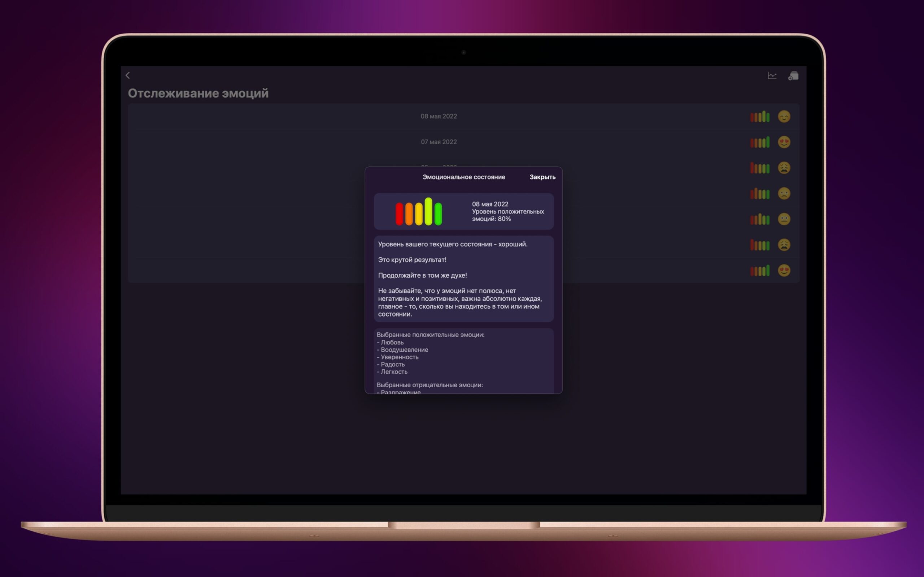Open the statistics chart icon
924x577 pixels.
(x=772, y=76)
